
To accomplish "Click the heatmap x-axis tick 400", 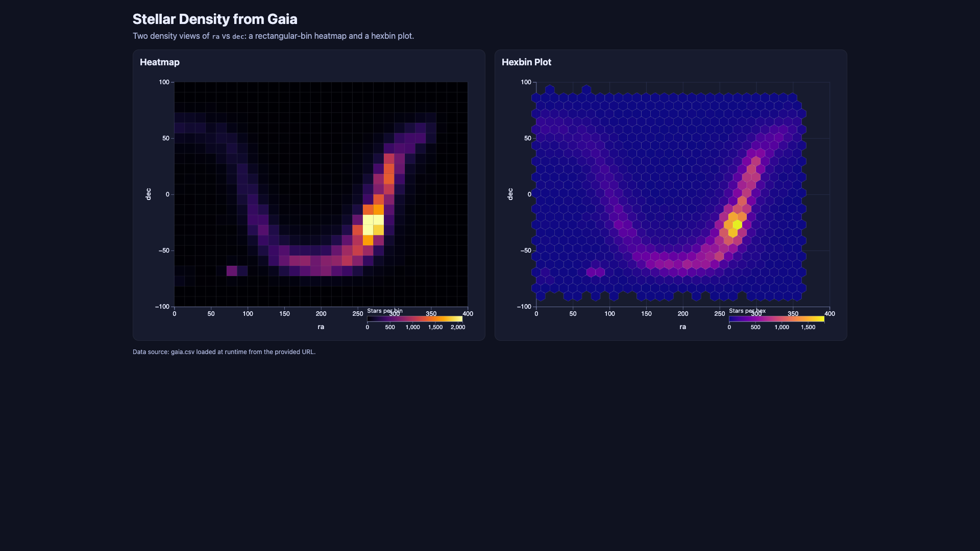I will point(468,314).
